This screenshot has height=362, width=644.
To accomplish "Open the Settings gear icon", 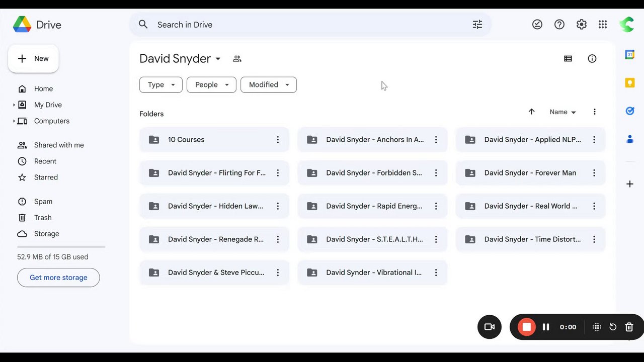I will tap(582, 25).
